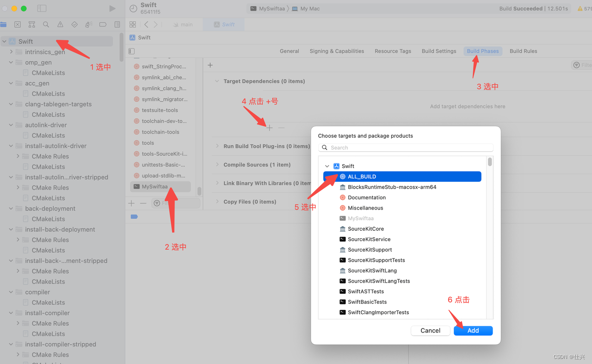
Task: Switch to the General tab
Action: (x=290, y=51)
